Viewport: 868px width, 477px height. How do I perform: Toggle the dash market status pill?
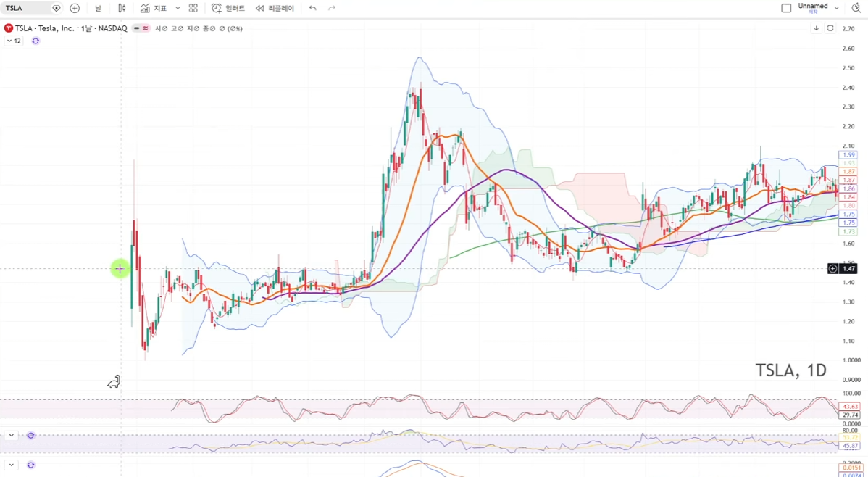coord(137,28)
